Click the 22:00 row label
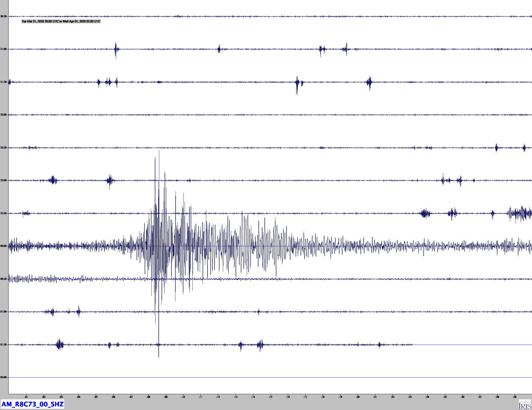Image resolution: width=532 pixels, height=410 pixels. (3, 115)
